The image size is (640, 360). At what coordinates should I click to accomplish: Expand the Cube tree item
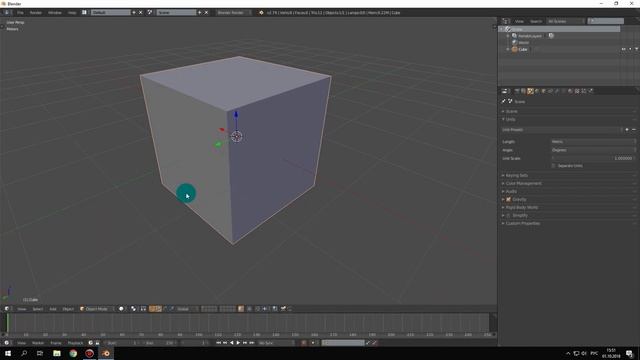coord(508,49)
